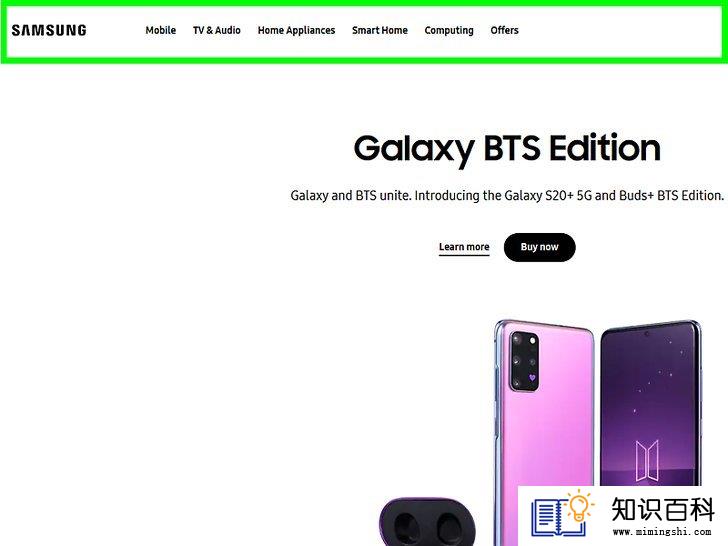This screenshot has height=546, width=728.
Task: Click the purple heart on camera module
Action: coord(532,377)
